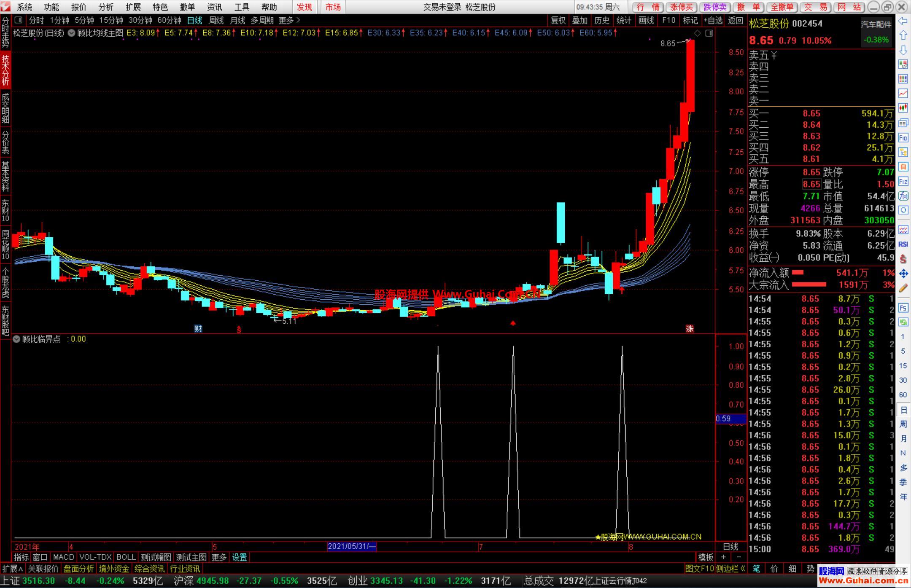Expand the 扩展 panel at bottom left
The image size is (911, 588).
click(x=12, y=569)
